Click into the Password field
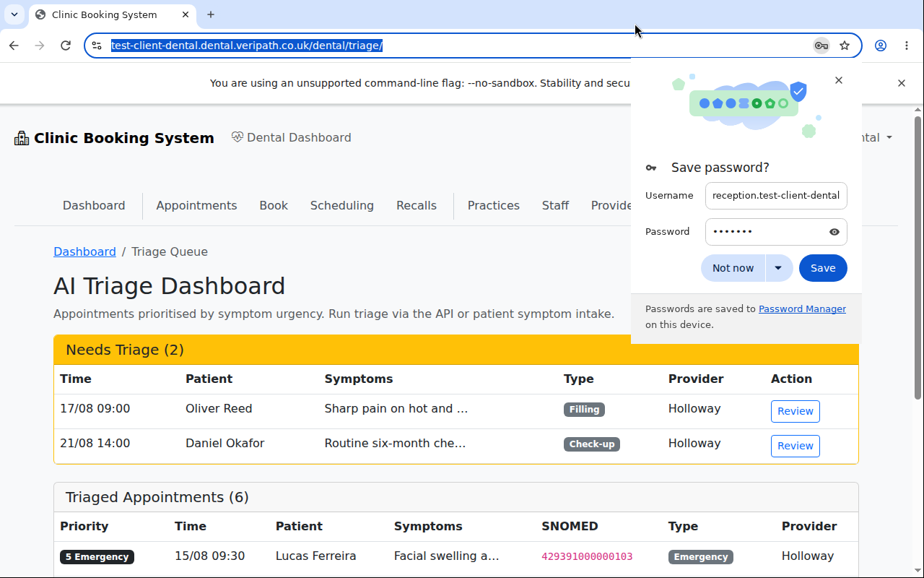Screen dimensions: 924x578 (776, 232)
